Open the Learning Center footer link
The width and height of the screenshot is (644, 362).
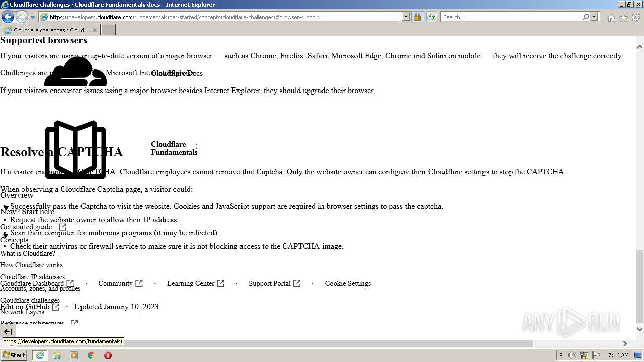191,284
